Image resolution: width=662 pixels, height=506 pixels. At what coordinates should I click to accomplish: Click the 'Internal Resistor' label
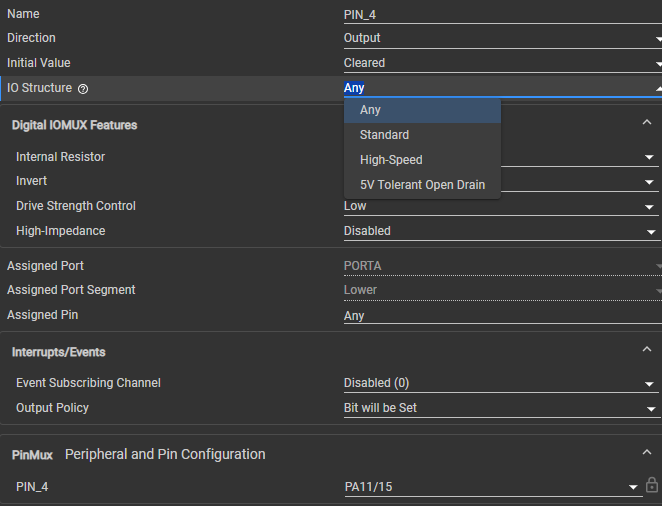click(x=60, y=157)
